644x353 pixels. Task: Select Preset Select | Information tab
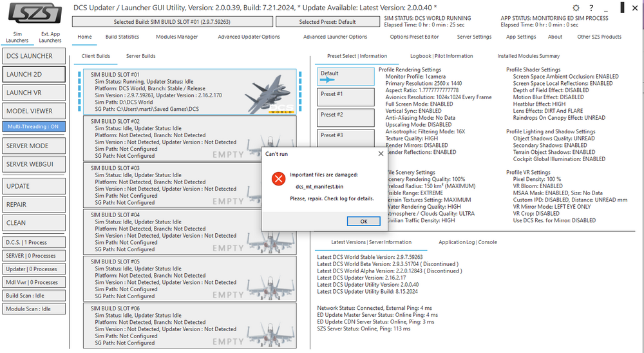coord(357,56)
